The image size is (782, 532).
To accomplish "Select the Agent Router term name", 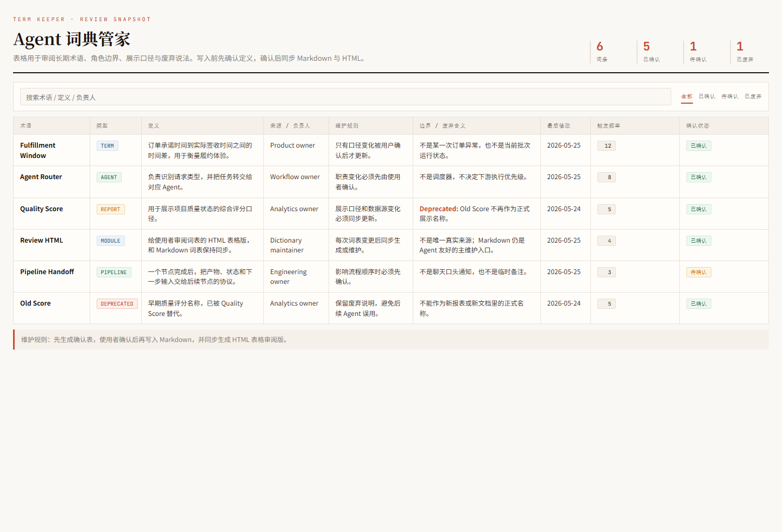I will [41, 177].
